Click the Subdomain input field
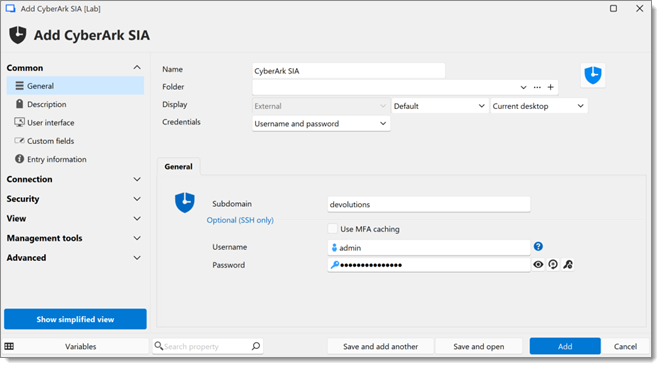662x368 pixels. click(x=429, y=204)
